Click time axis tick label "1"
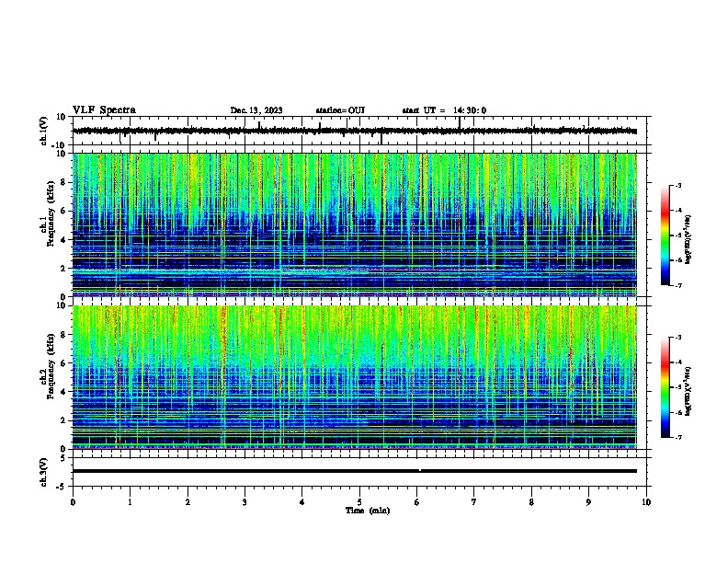 point(130,502)
